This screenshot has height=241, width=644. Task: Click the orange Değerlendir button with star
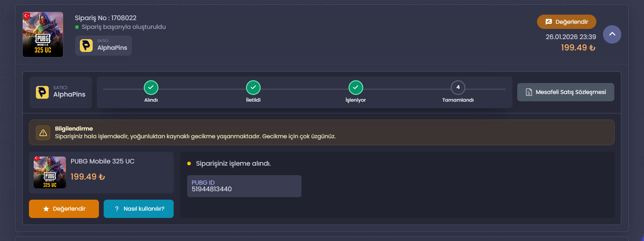coord(64,209)
